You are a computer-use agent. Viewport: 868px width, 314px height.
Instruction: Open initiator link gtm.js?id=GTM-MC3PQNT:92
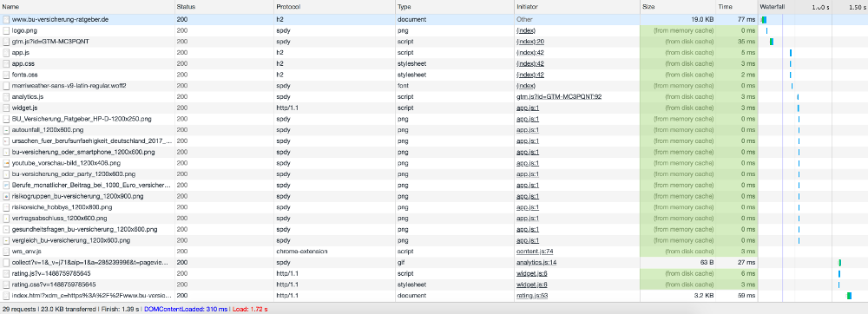coord(559,97)
